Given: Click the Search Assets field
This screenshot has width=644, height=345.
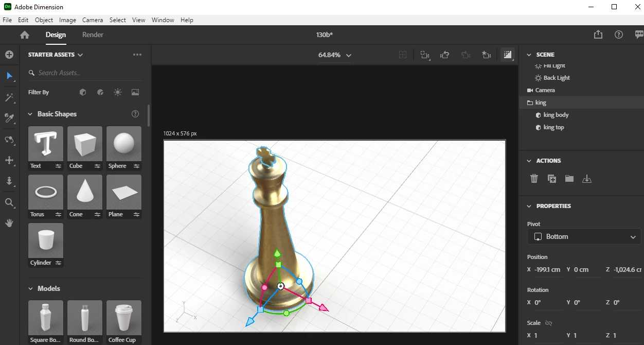Looking at the screenshot, I should (x=85, y=73).
